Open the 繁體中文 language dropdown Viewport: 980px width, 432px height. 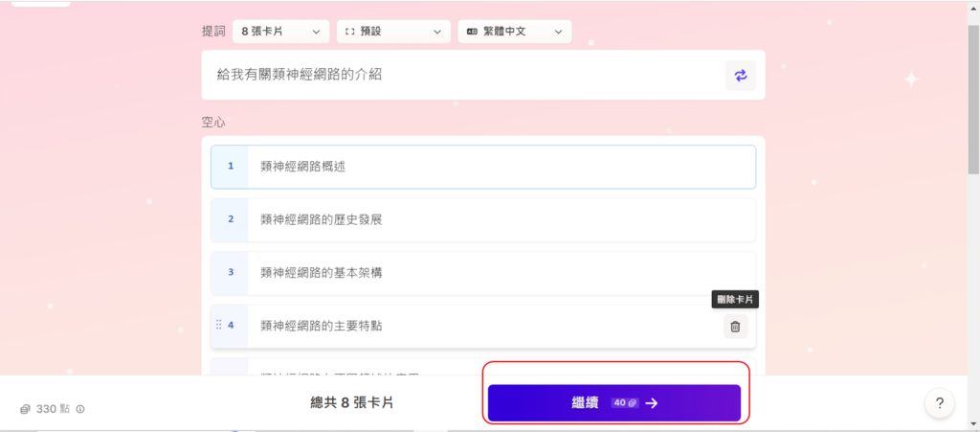(514, 32)
